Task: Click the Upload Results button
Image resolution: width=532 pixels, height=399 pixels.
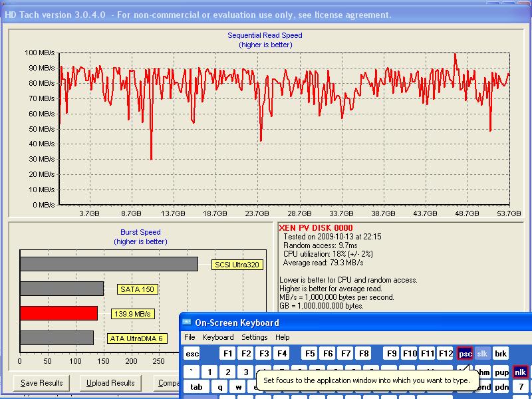Action: coord(112,383)
